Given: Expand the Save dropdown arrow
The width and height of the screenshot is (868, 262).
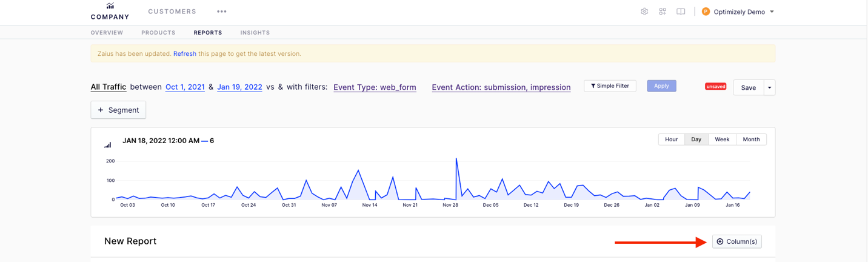Looking at the screenshot, I should 770,87.
